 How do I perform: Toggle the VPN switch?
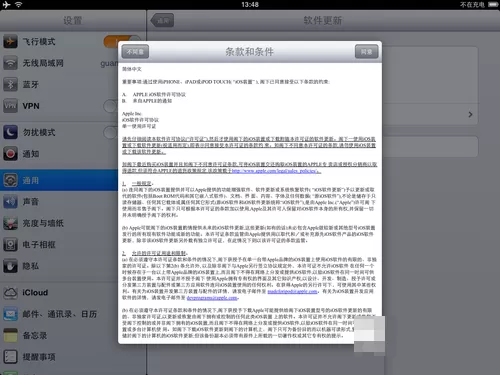111,106
